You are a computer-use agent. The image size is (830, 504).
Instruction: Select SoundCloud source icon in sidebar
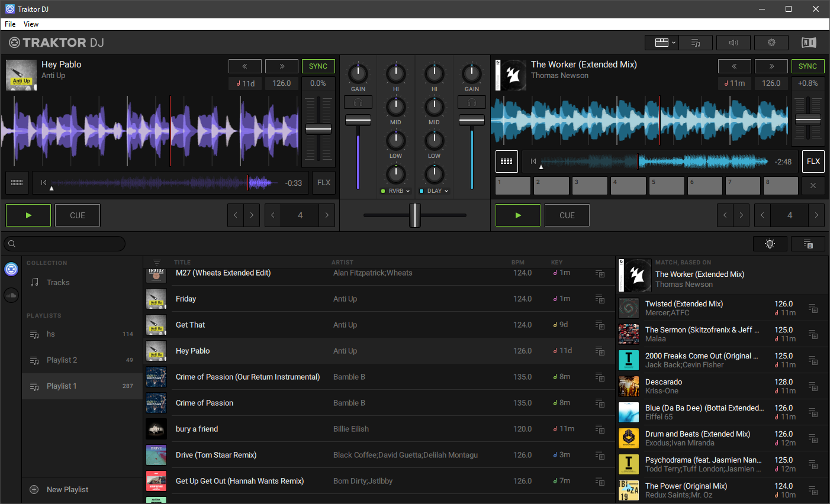11,295
